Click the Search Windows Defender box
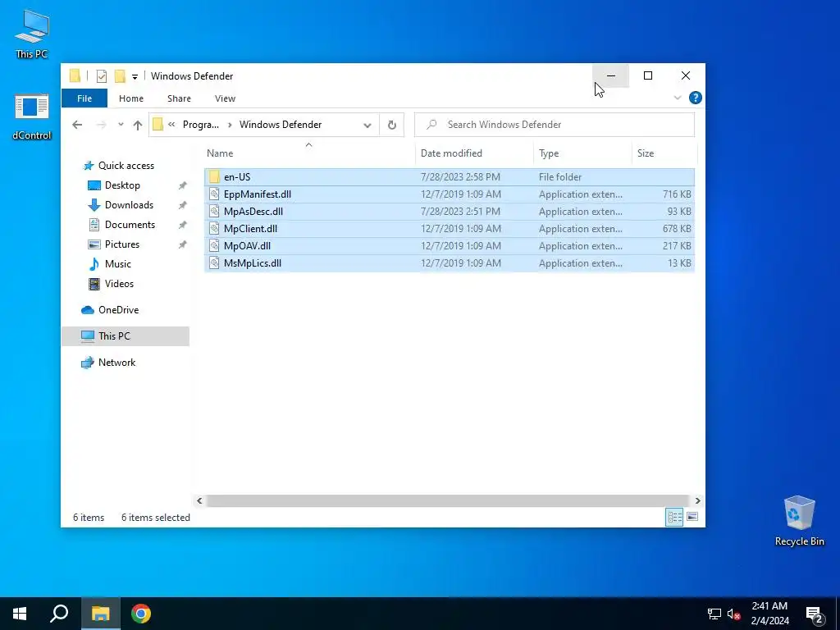Viewport: 840px width, 630px height. coord(555,125)
